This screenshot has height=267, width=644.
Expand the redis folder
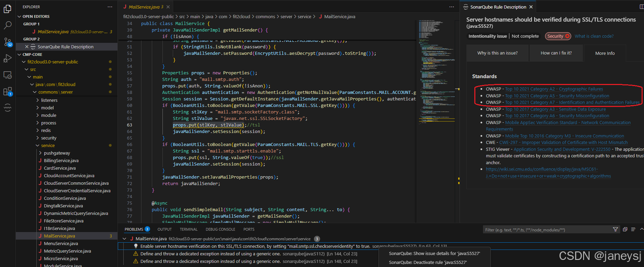click(38, 130)
